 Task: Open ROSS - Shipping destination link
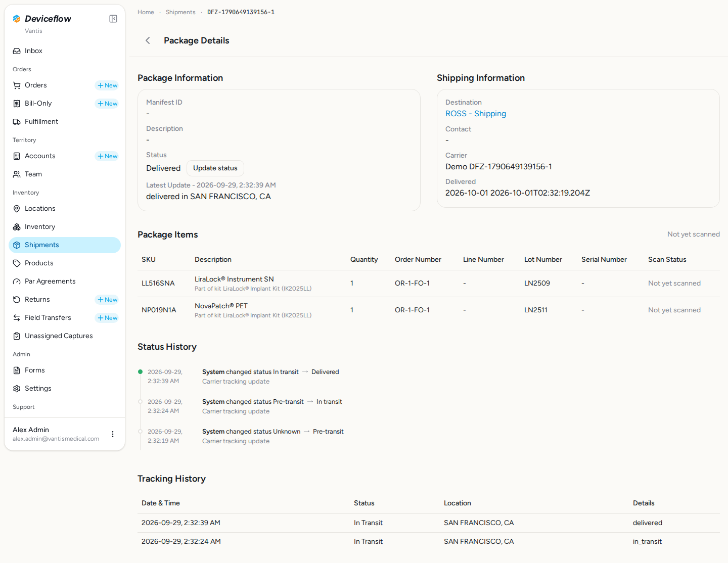coord(476,114)
